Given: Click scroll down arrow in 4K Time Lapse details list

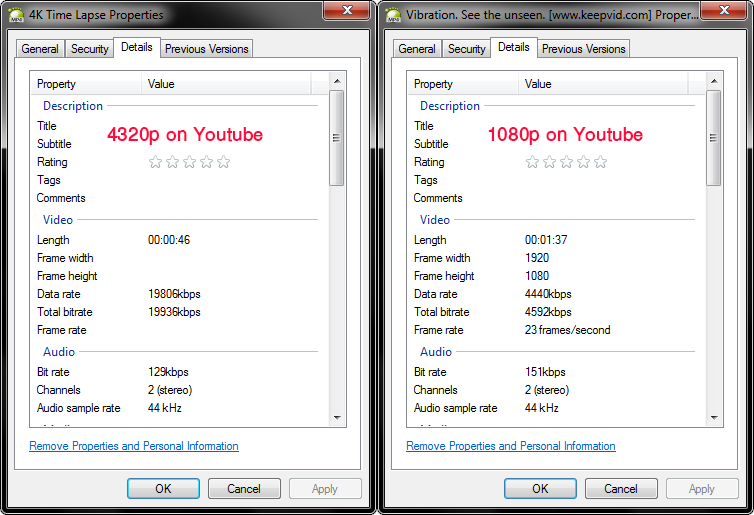Looking at the screenshot, I should [337, 417].
